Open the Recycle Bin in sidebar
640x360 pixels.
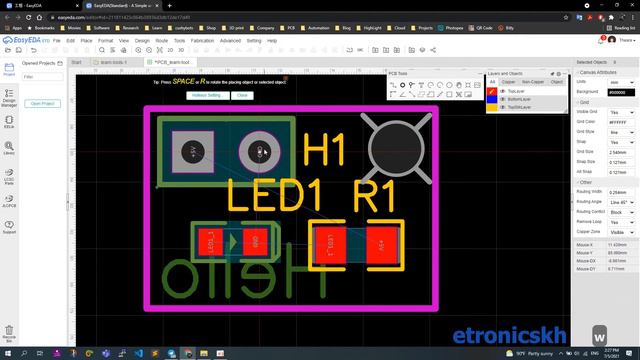(x=9, y=333)
